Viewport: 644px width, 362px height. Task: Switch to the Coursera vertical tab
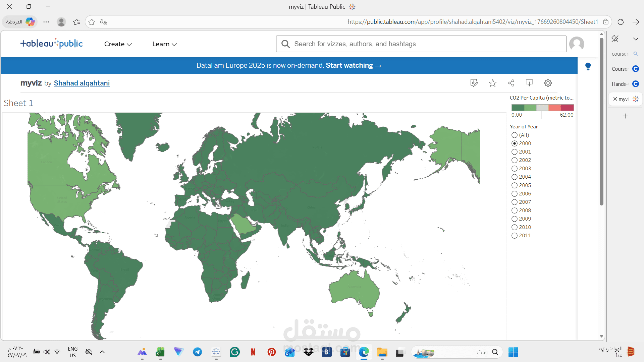coord(625,69)
